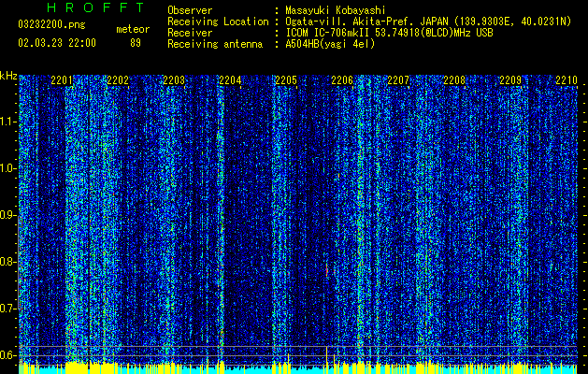The image size is (588, 374).
Task: Click the 2203 time marker
Action: (x=174, y=80)
